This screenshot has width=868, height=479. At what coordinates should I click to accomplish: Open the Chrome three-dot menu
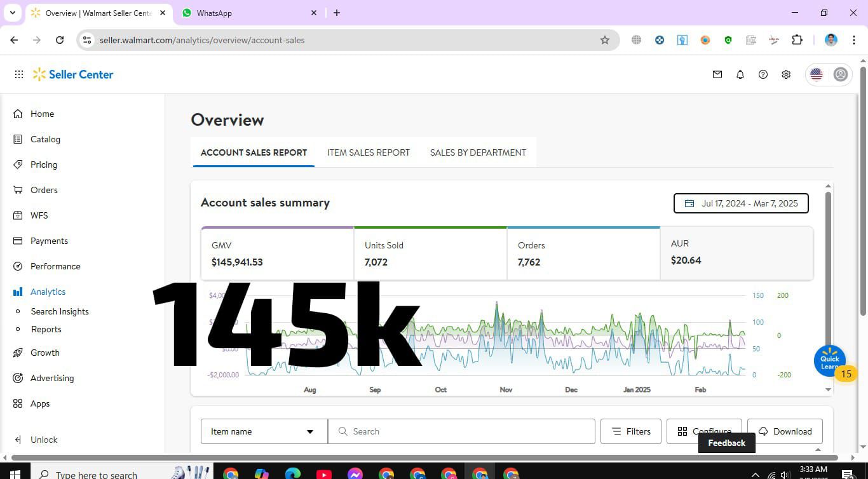coord(853,40)
